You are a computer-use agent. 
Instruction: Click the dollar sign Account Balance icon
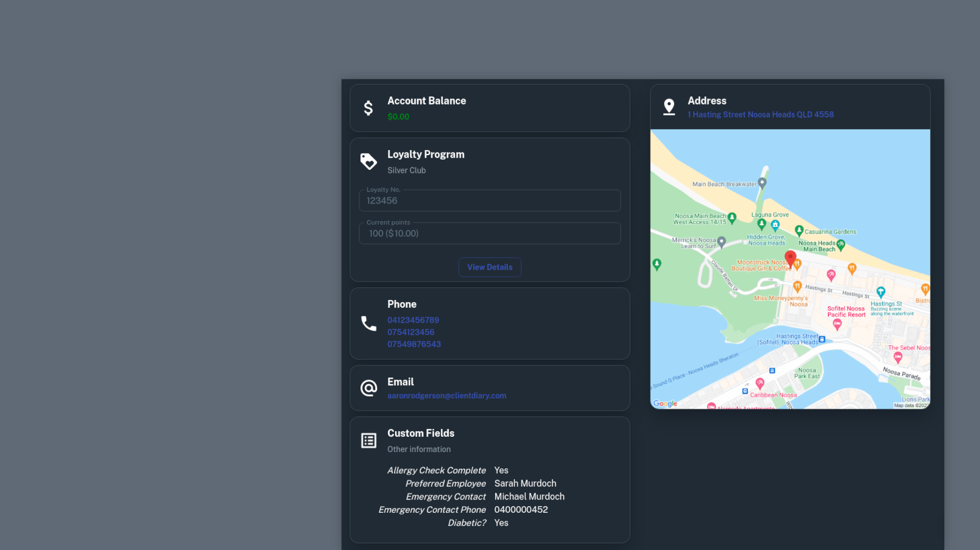[369, 108]
